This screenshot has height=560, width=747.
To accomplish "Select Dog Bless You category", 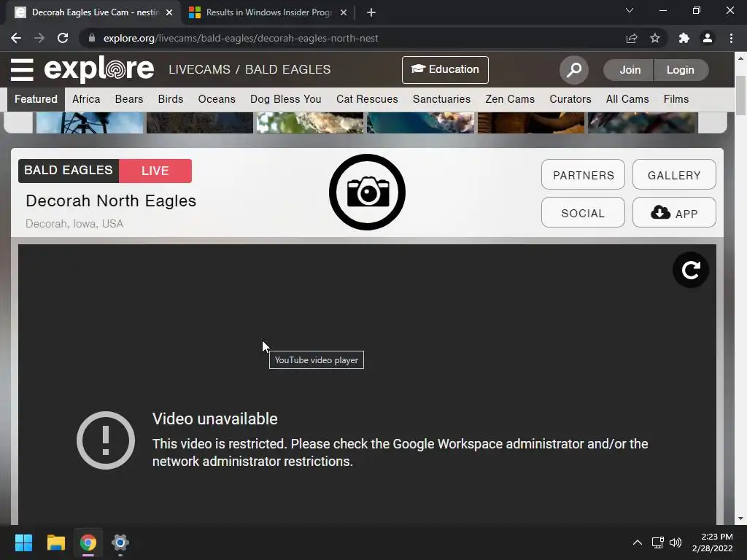I will (x=286, y=99).
